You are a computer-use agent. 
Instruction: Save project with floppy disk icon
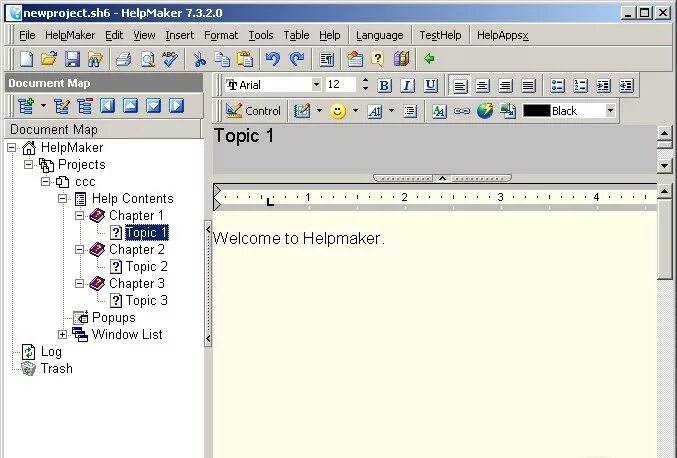coord(72,59)
